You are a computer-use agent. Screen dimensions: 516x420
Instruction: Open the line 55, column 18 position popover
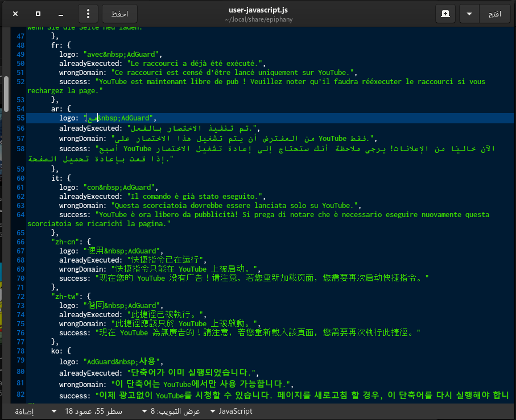coord(92,411)
